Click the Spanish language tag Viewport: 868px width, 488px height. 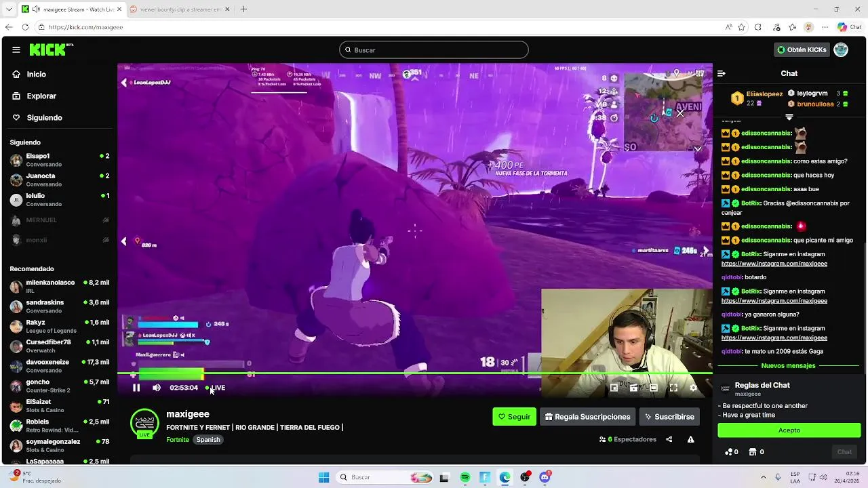pos(208,440)
